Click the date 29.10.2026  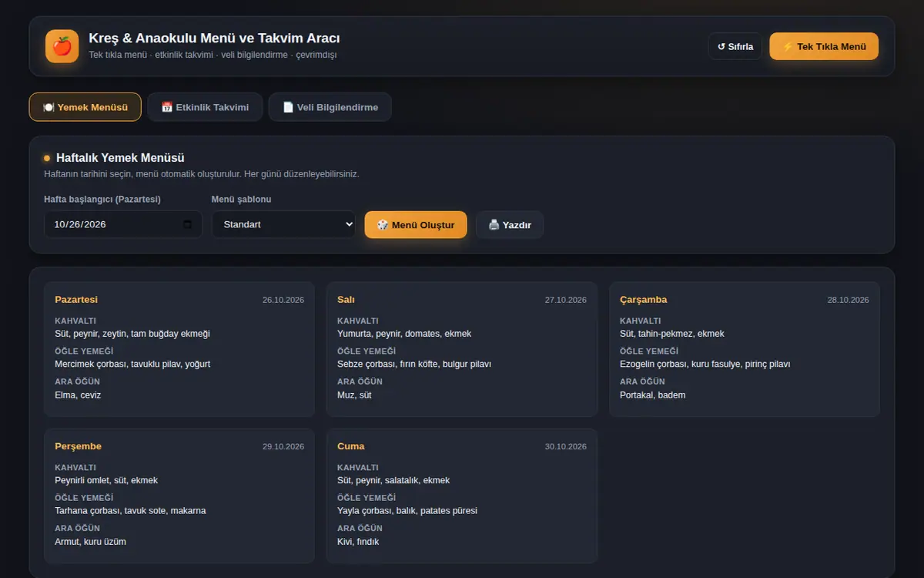click(283, 446)
